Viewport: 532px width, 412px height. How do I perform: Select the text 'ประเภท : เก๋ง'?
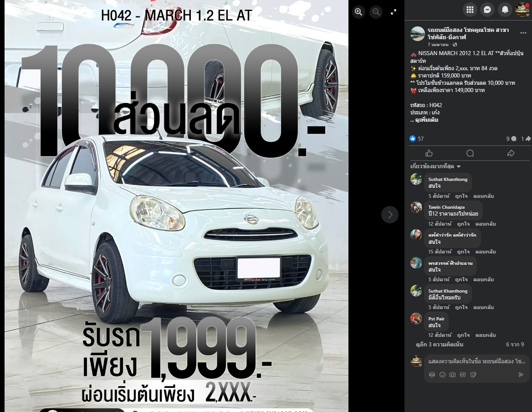[425, 112]
